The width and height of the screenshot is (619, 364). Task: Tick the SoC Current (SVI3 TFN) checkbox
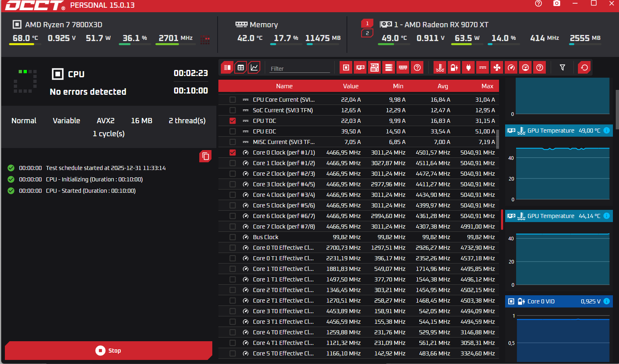click(233, 110)
